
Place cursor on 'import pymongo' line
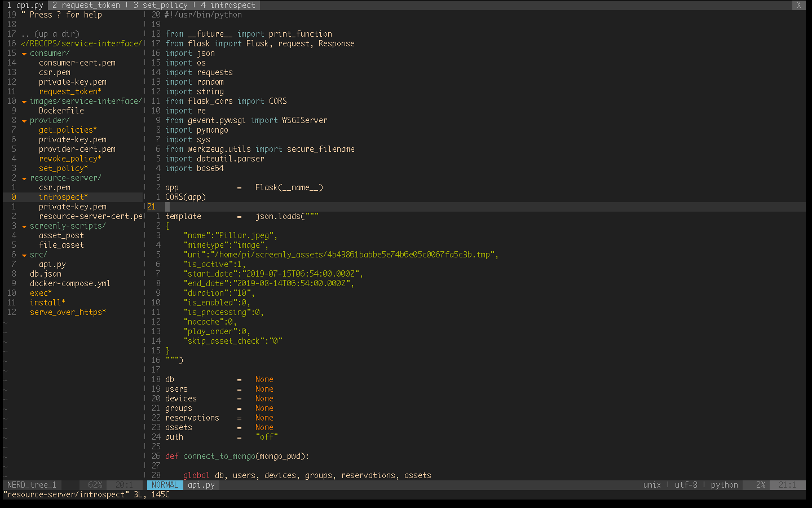pyautogui.click(x=197, y=130)
